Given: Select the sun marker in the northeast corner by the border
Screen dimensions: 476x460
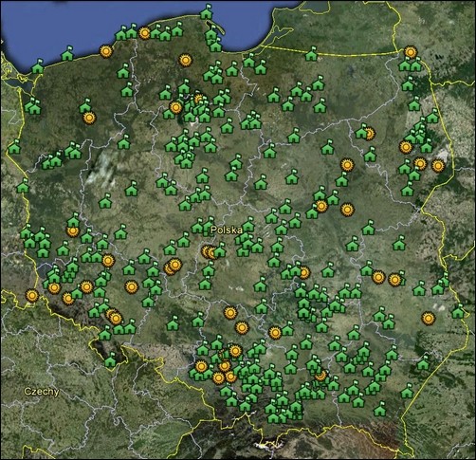Looking at the screenshot, I should (x=411, y=52).
